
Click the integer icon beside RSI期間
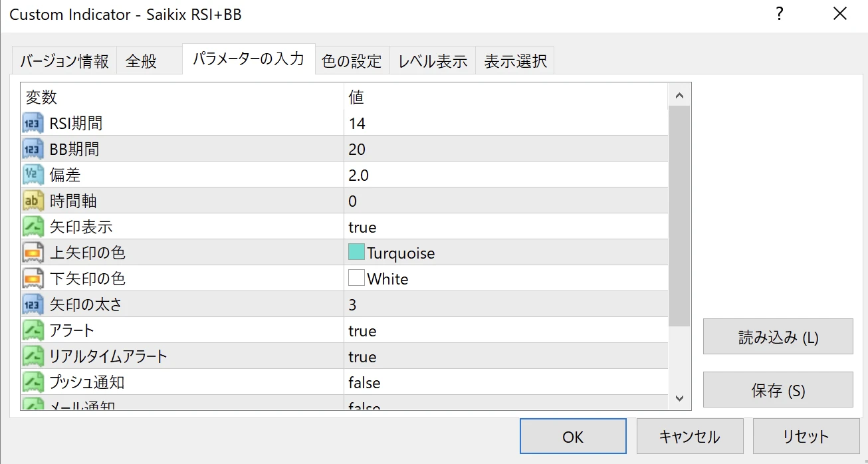click(33, 123)
